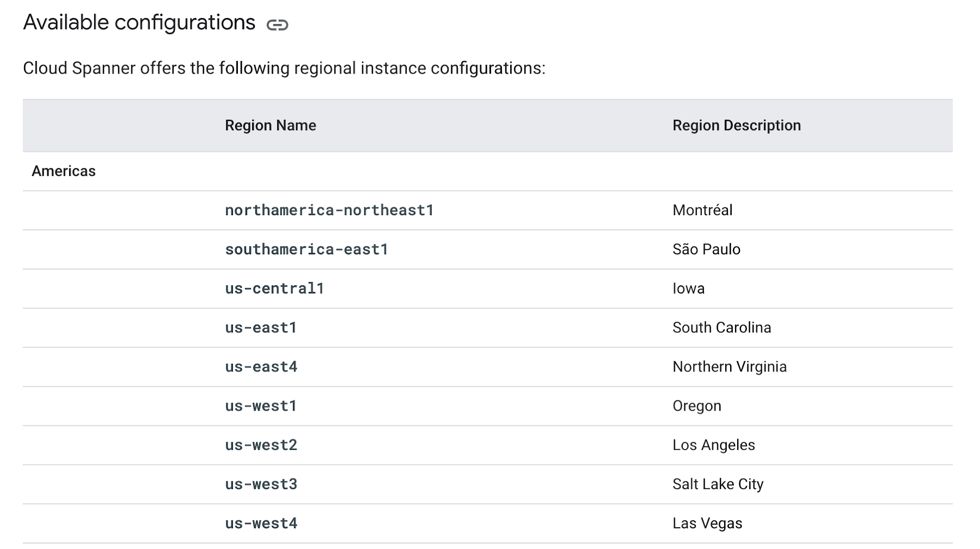Image resolution: width=980 pixels, height=549 pixels.
Task: Select the 'northamerica-northeast1' region name
Action: pyautogui.click(x=329, y=210)
